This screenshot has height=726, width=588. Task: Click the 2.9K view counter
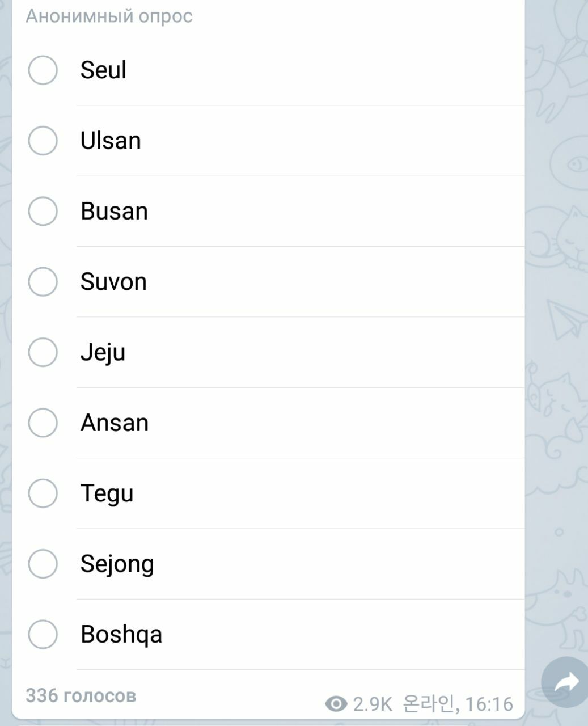click(373, 704)
